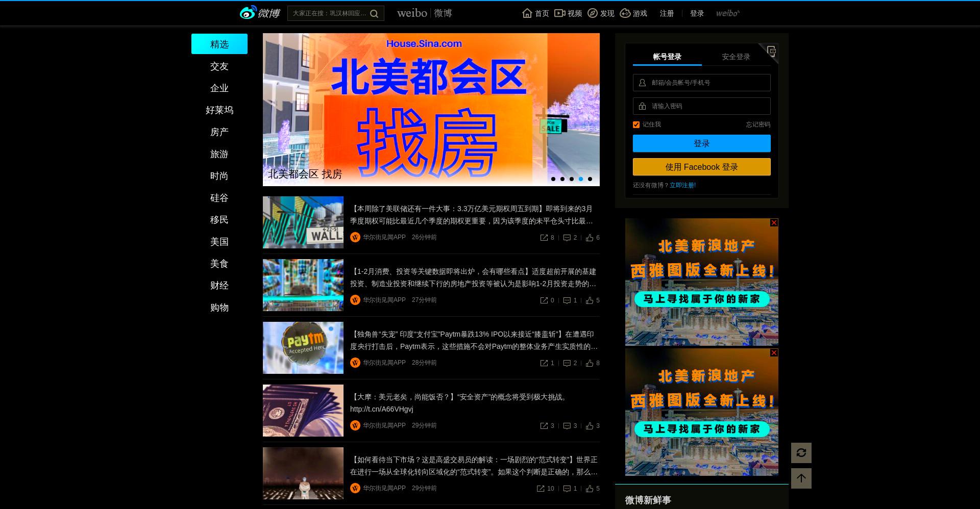Select the fourth carousel dot
Image resolution: width=980 pixels, height=509 pixels.
581,179
